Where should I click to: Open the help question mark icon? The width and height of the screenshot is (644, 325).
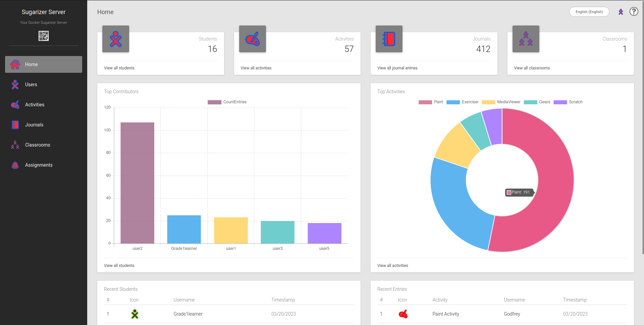click(634, 12)
